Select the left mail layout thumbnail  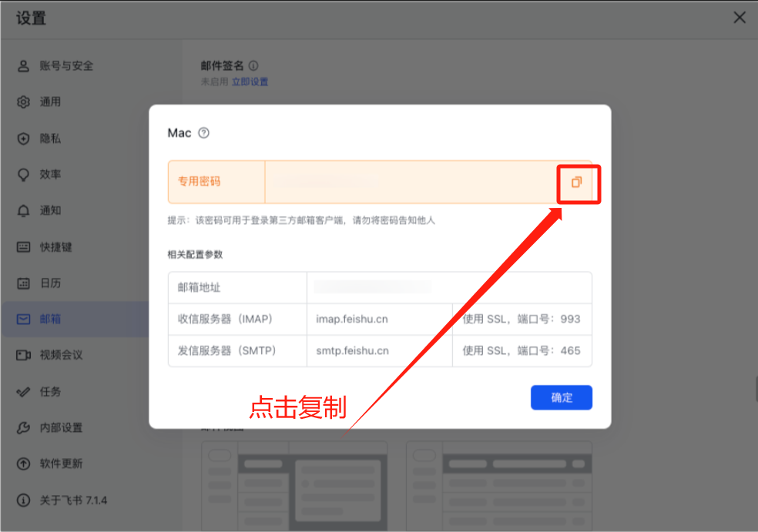294,486
